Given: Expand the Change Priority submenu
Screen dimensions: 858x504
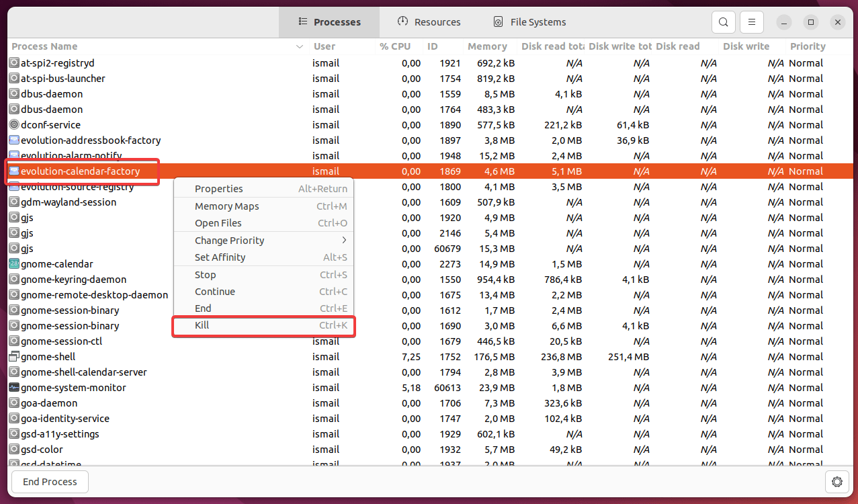Looking at the screenshot, I should pos(263,240).
